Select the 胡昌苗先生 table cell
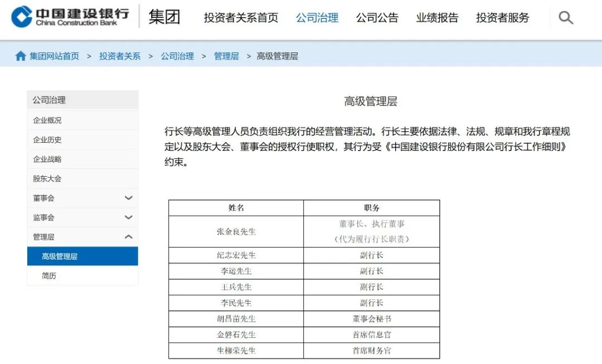602x364 pixels. click(x=236, y=319)
